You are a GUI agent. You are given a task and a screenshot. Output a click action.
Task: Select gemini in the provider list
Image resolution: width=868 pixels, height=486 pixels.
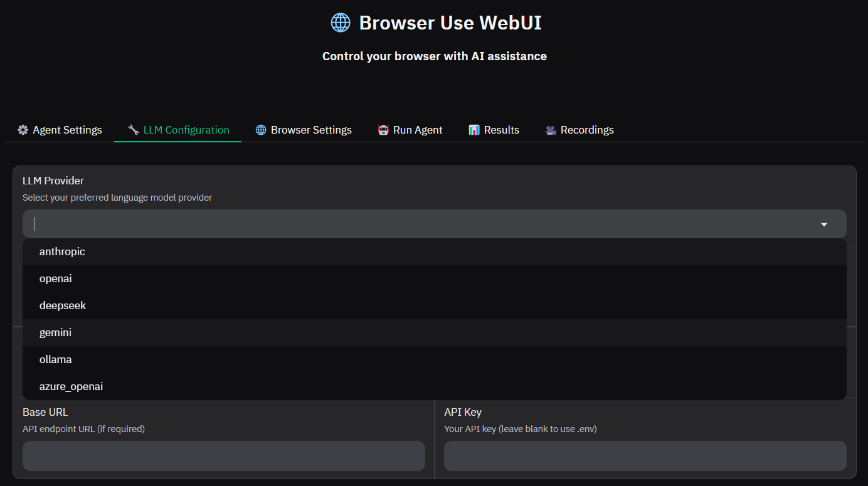point(435,332)
